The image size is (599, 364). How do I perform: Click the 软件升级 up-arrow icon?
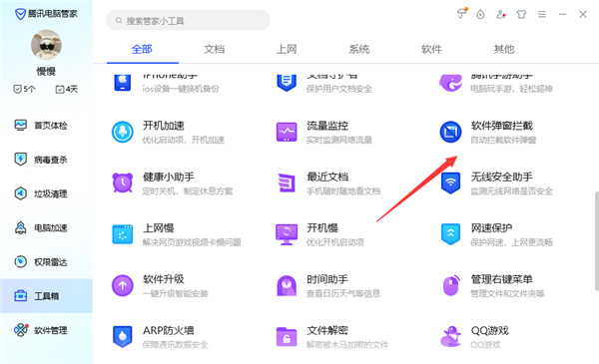click(x=122, y=285)
